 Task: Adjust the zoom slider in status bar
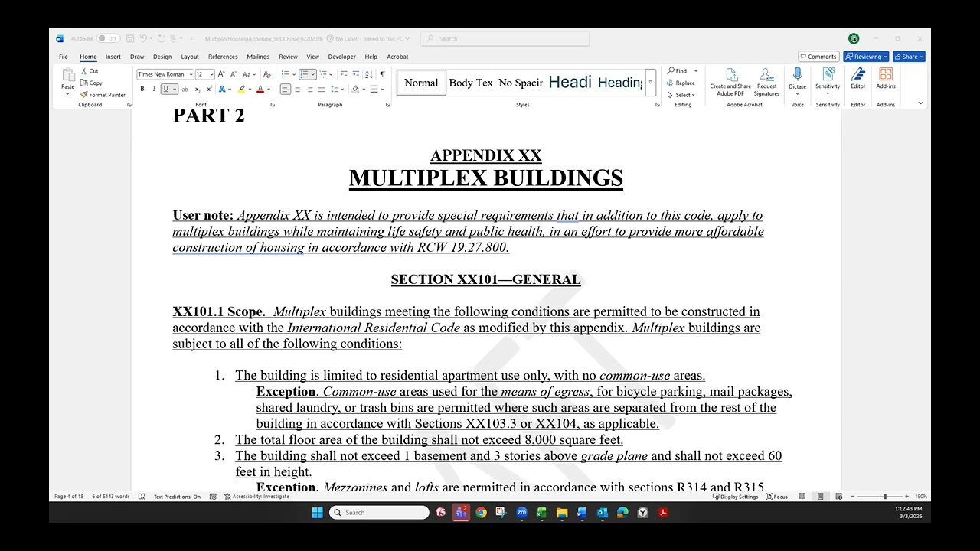pos(885,497)
